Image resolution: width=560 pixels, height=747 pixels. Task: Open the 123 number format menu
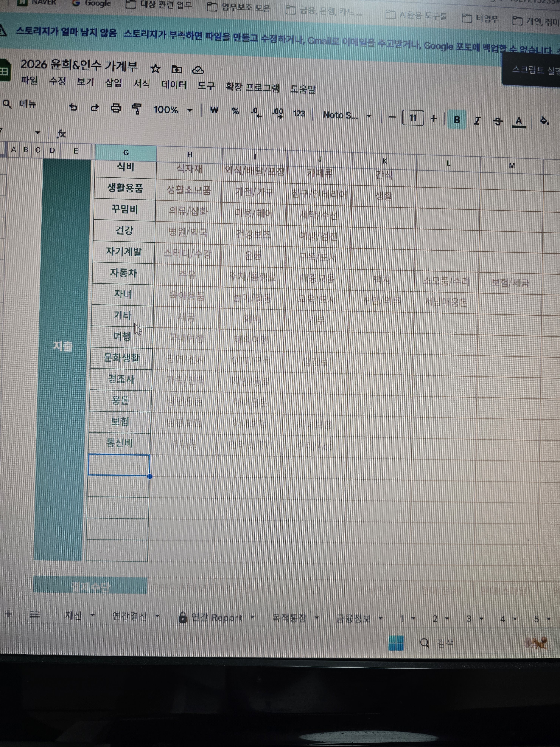click(x=299, y=114)
